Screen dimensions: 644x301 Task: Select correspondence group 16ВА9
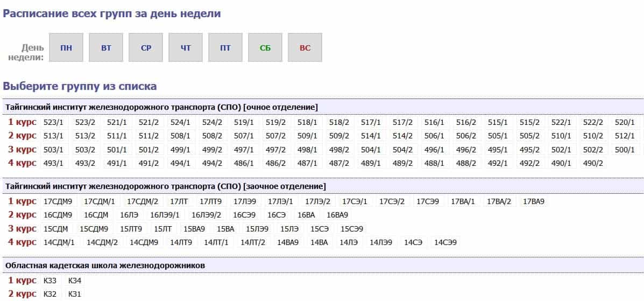[x=337, y=215]
